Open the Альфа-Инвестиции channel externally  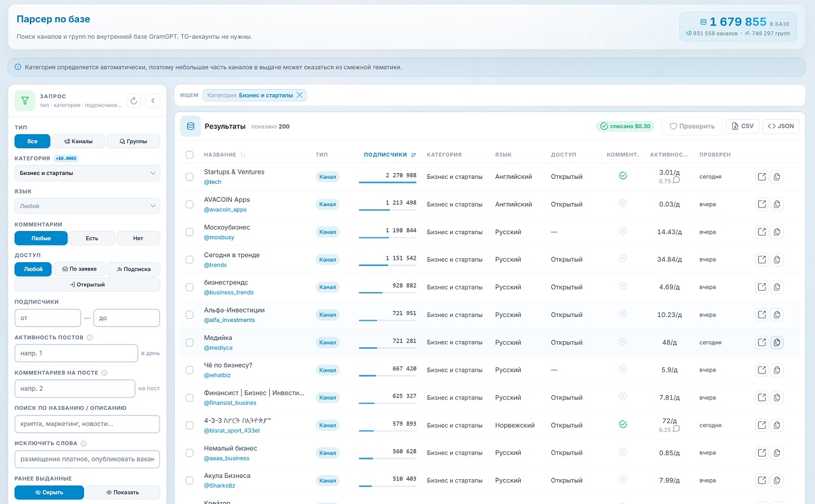pyautogui.click(x=762, y=315)
